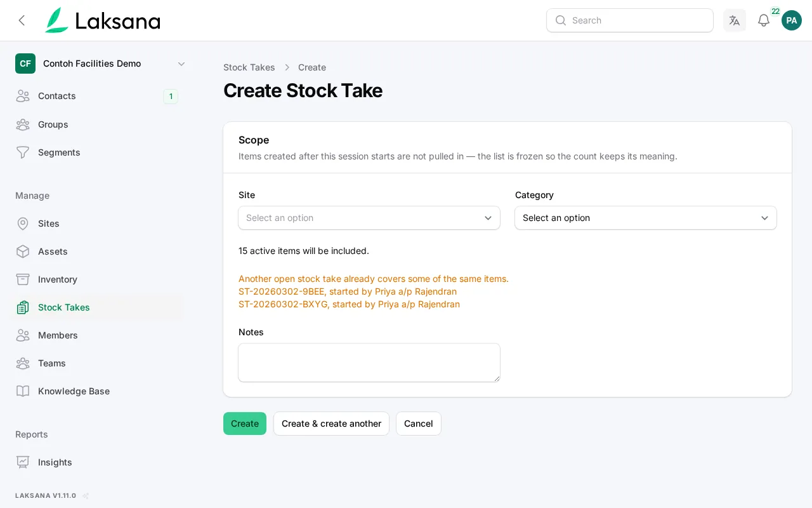812x508 pixels.
Task: Click the Contacts badge showing 1
Action: coord(171,97)
